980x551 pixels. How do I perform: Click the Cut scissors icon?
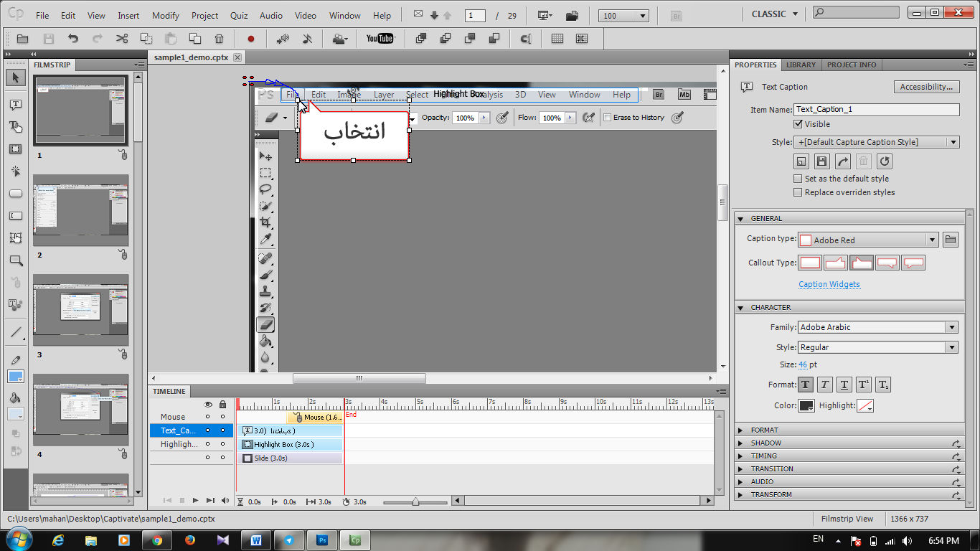click(x=121, y=39)
